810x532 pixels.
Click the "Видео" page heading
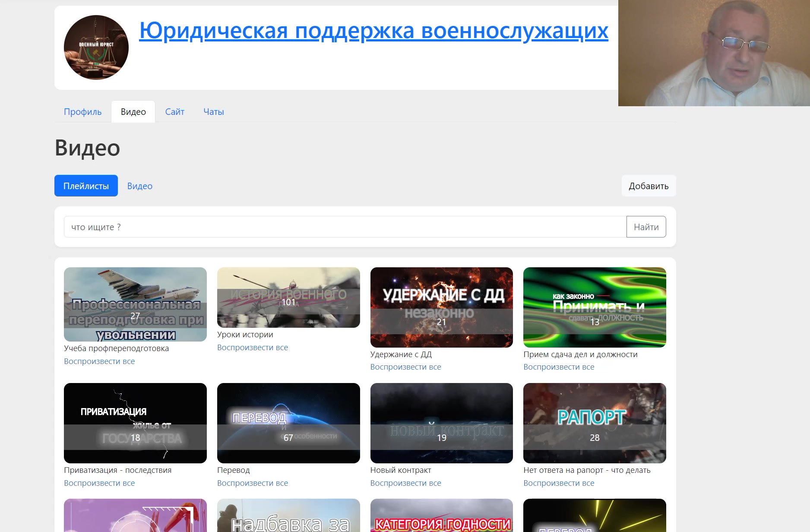[x=87, y=148]
